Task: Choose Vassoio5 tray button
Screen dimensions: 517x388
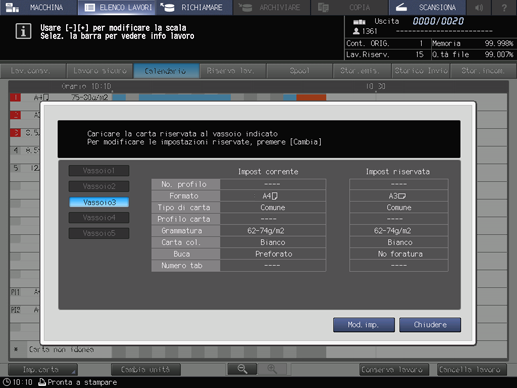Action: click(x=99, y=233)
